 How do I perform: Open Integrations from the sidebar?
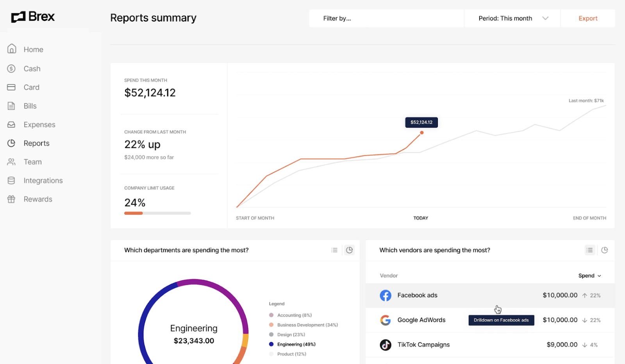click(x=43, y=181)
